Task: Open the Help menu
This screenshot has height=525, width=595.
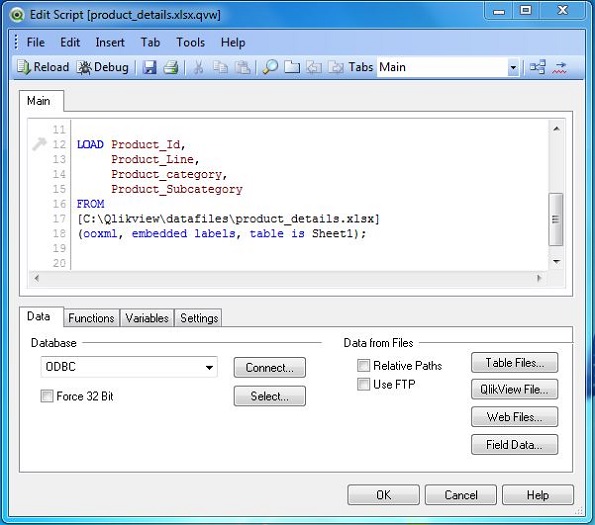Action: tap(233, 42)
